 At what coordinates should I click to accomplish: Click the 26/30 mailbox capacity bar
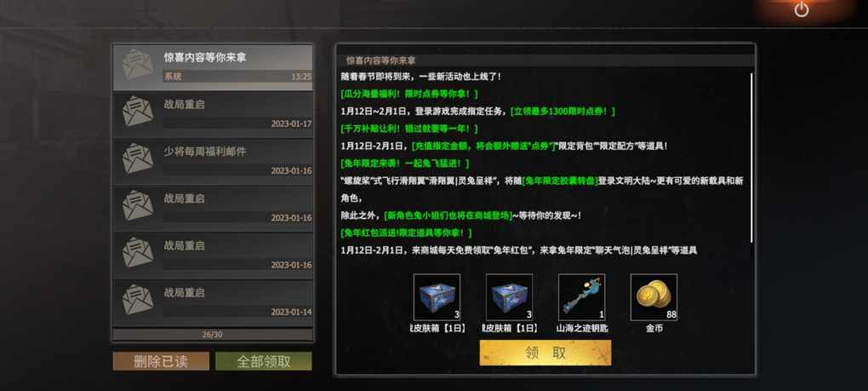pos(213,335)
